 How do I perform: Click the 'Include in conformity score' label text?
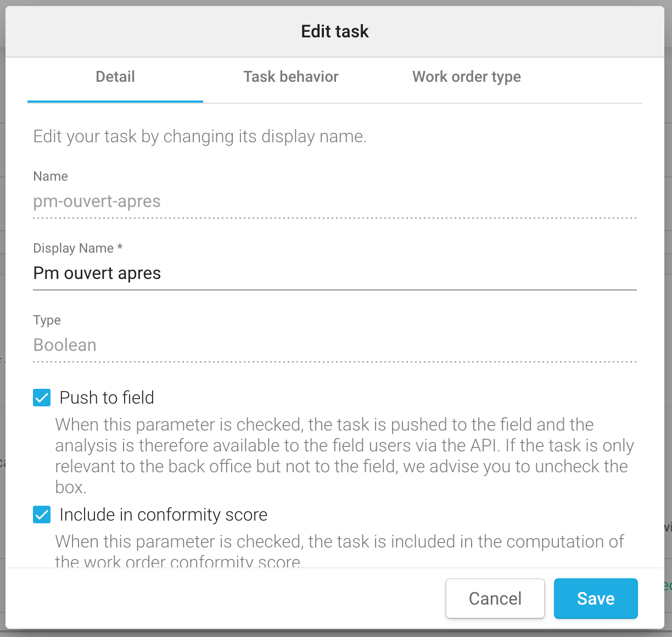point(163,515)
